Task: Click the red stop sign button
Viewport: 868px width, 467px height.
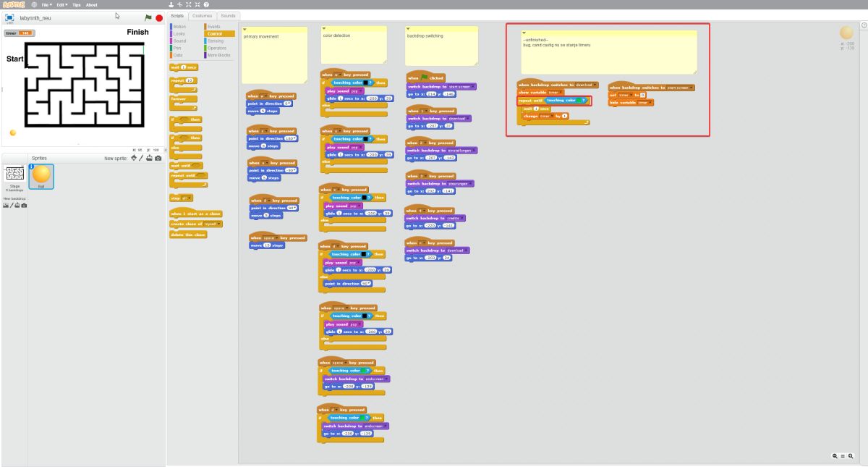Action: click(159, 17)
